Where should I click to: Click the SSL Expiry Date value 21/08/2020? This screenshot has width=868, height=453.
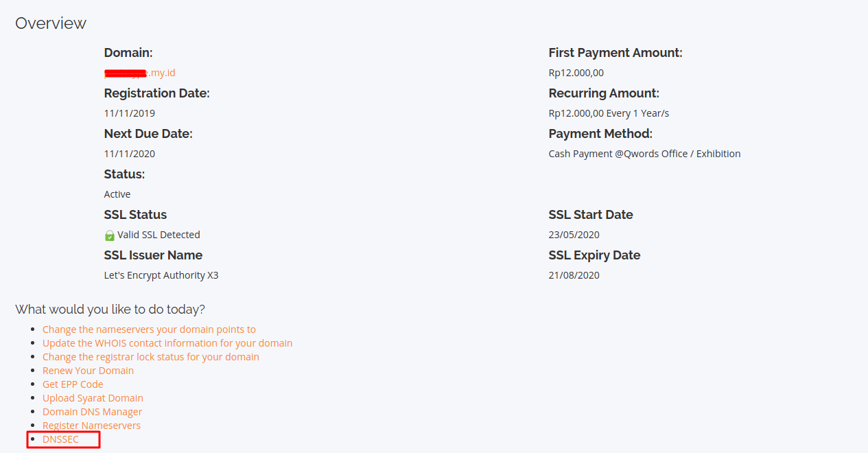[574, 275]
